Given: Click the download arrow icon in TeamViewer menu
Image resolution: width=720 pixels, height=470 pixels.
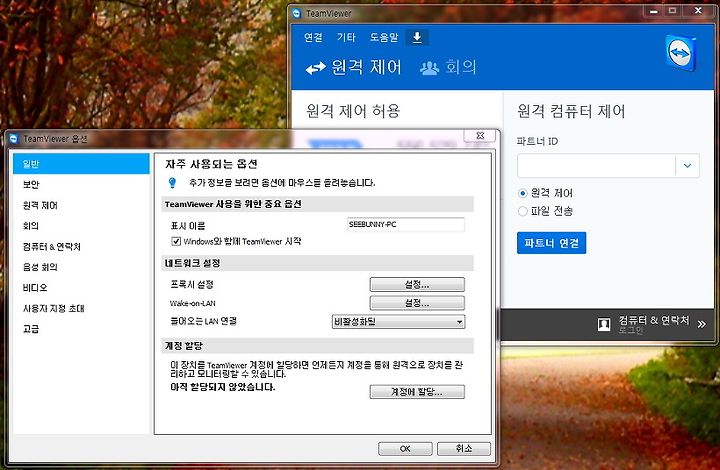Looking at the screenshot, I should point(417,37).
